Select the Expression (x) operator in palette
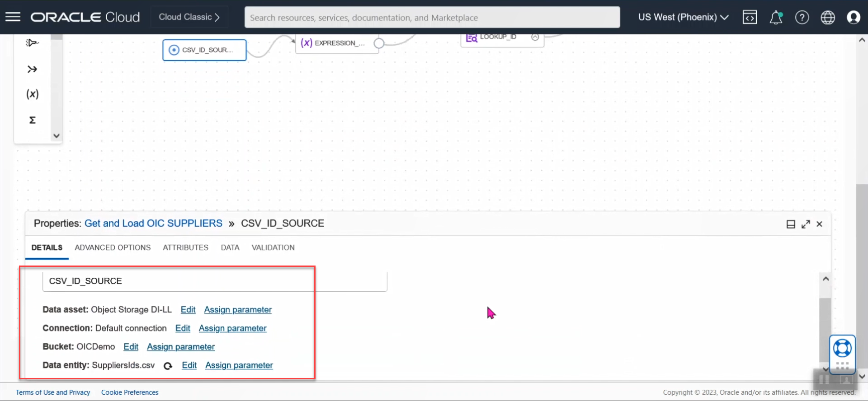The height and width of the screenshot is (401, 868). [x=32, y=94]
